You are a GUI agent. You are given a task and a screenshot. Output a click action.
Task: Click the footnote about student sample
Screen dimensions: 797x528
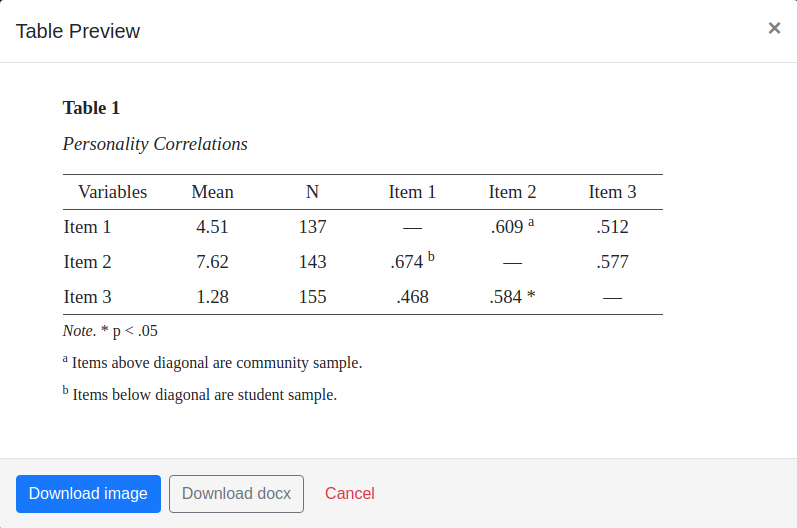(x=200, y=394)
